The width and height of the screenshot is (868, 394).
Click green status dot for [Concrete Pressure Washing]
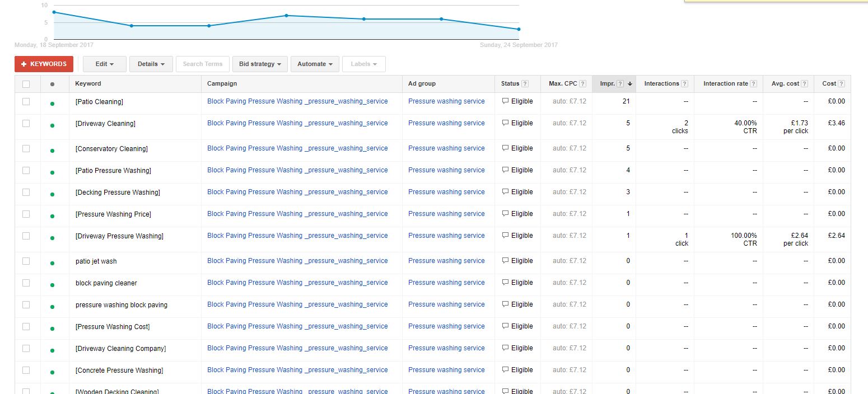coord(52,372)
